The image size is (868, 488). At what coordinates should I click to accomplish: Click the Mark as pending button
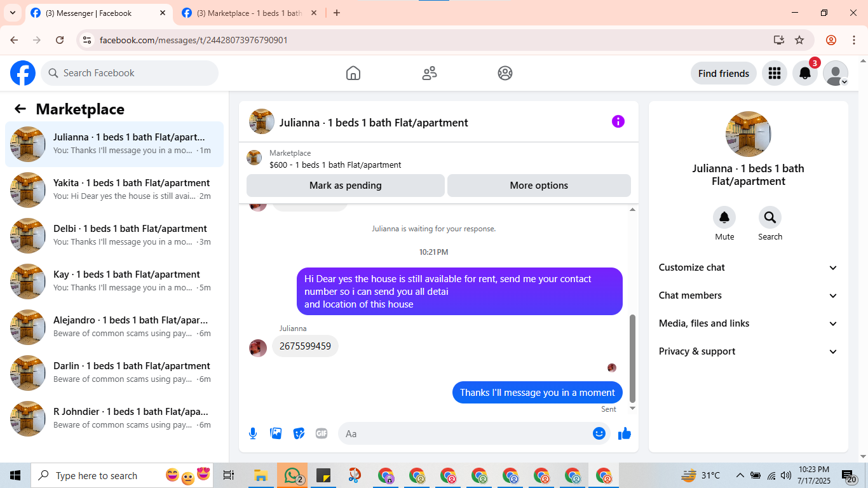click(x=346, y=186)
